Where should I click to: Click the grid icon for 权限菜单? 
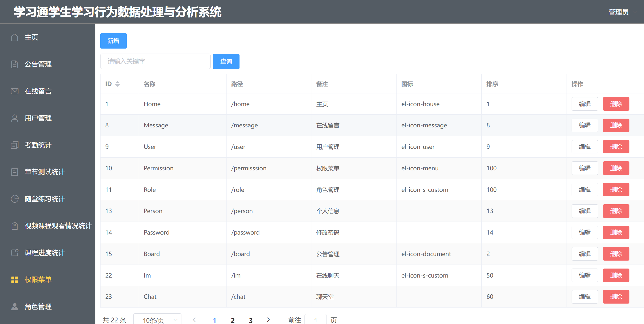[x=15, y=280]
